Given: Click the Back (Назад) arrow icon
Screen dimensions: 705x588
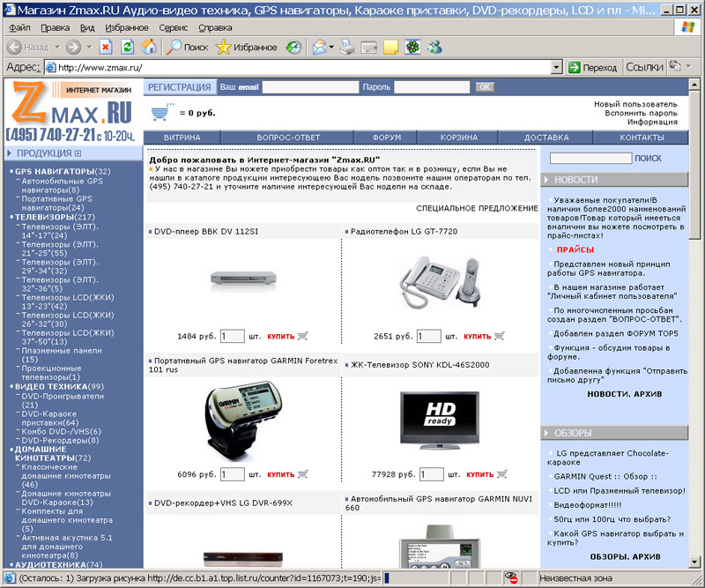Looking at the screenshot, I should [x=14, y=47].
